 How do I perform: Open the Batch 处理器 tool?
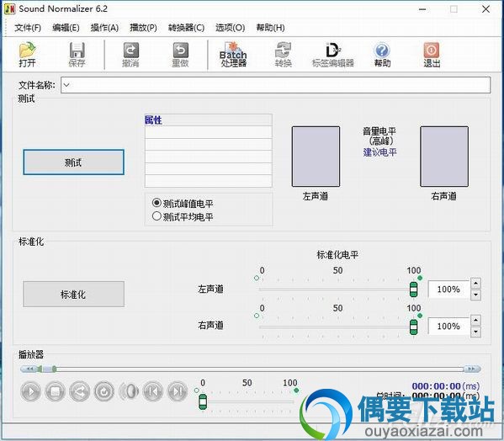click(233, 55)
